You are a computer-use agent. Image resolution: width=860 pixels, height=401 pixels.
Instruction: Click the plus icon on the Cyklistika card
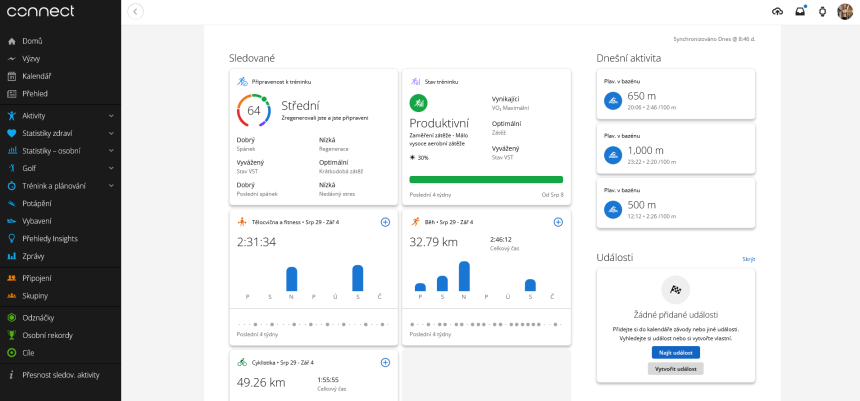(x=386, y=362)
